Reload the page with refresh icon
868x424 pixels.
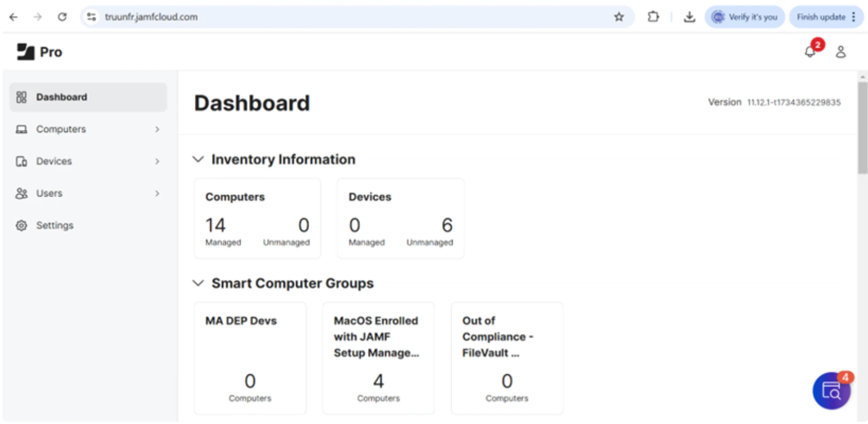(62, 17)
